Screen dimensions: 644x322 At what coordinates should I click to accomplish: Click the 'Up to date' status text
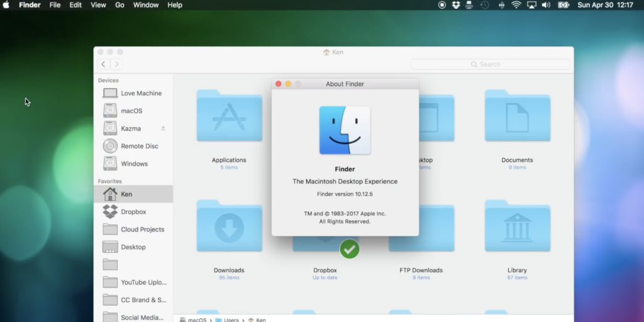coord(325,277)
